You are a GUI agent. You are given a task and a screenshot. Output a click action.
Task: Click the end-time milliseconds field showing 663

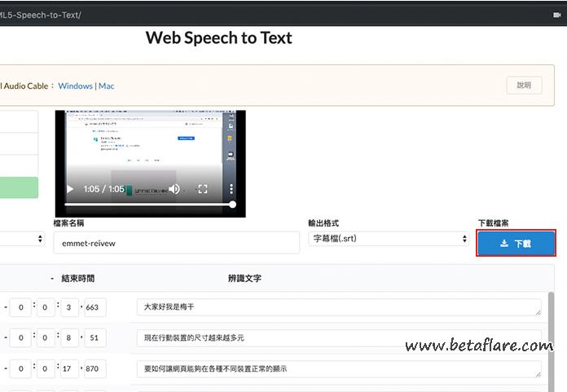[95, 307]
